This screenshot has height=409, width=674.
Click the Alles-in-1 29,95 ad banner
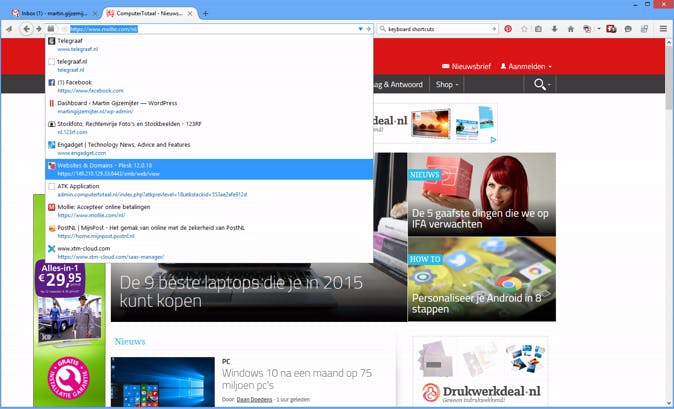pos(69,301)
